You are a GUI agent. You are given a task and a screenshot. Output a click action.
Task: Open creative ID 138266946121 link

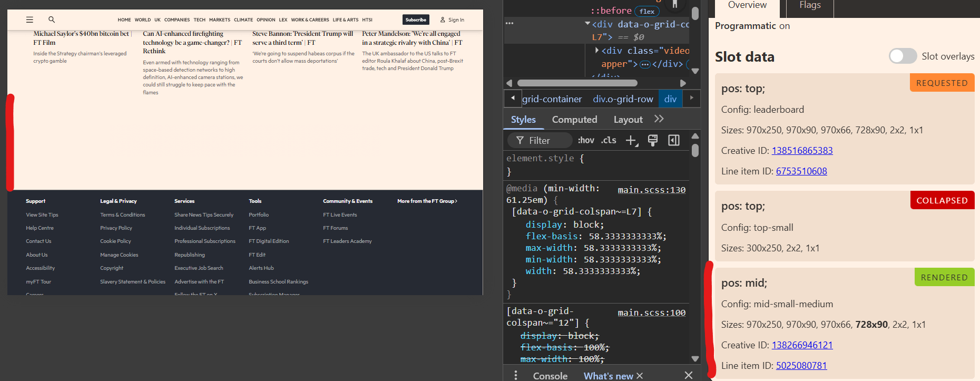(802, 345)
